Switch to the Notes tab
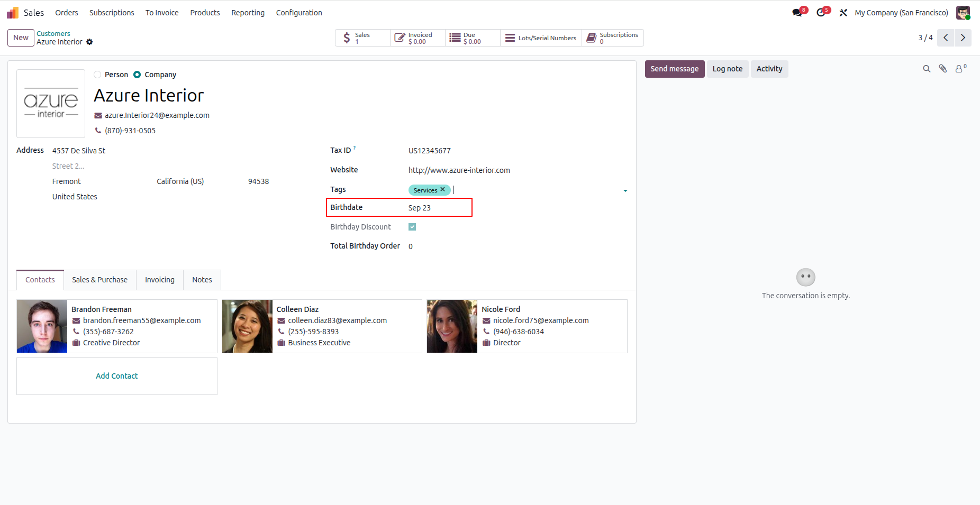The image size is (980, 505). (202, 280)
